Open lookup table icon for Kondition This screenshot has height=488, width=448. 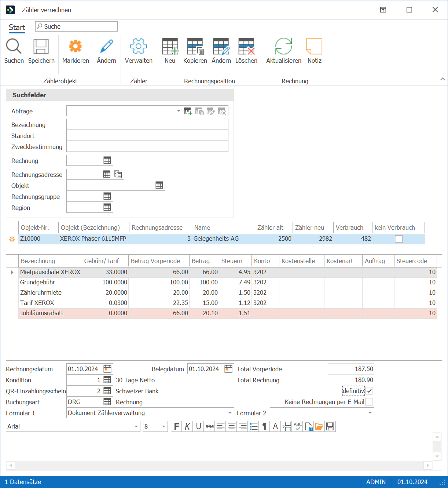[x=107, y=380]
